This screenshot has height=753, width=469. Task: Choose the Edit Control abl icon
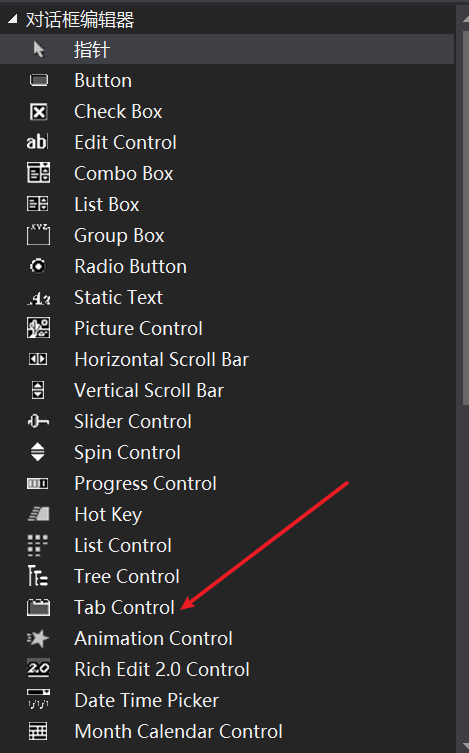[37, 142]
